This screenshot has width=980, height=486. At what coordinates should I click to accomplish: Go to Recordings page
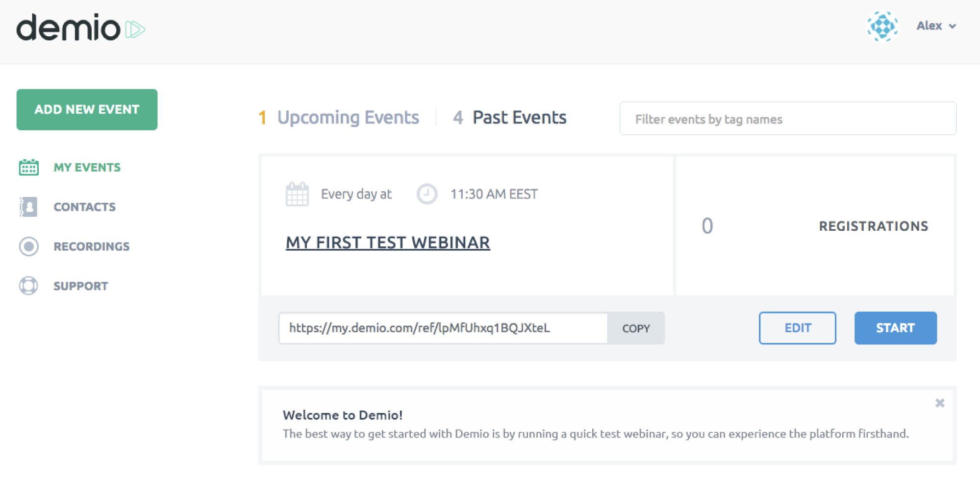[92, 246]
